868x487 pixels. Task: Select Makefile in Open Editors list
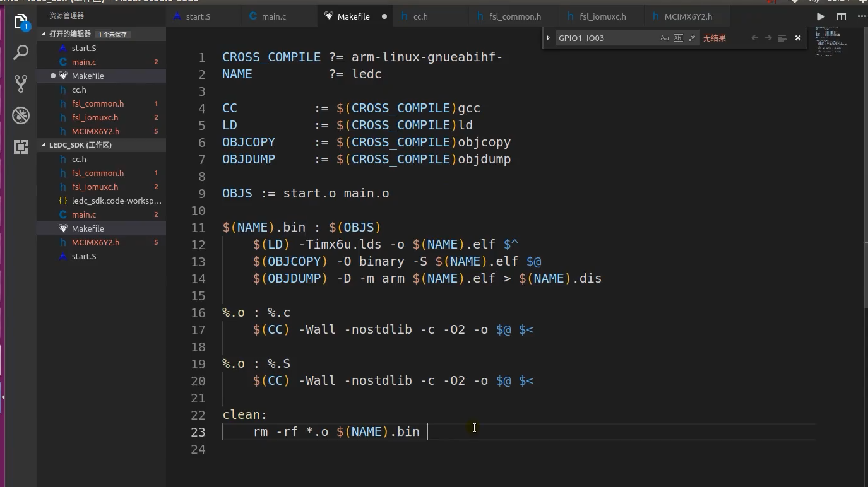pyautogui.click(x=101, y=76)
